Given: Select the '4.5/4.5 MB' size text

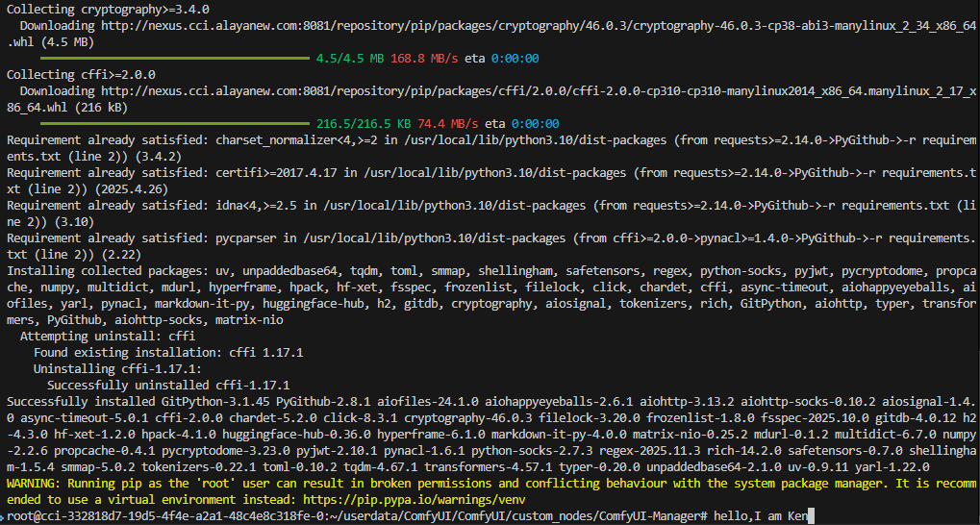Looking at the screenshot, I should 350,59.
